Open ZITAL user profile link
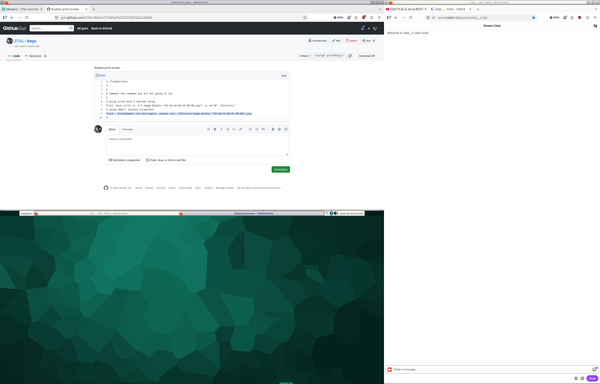Viewport: 600px width, 384px height. [x=19, y=41]
